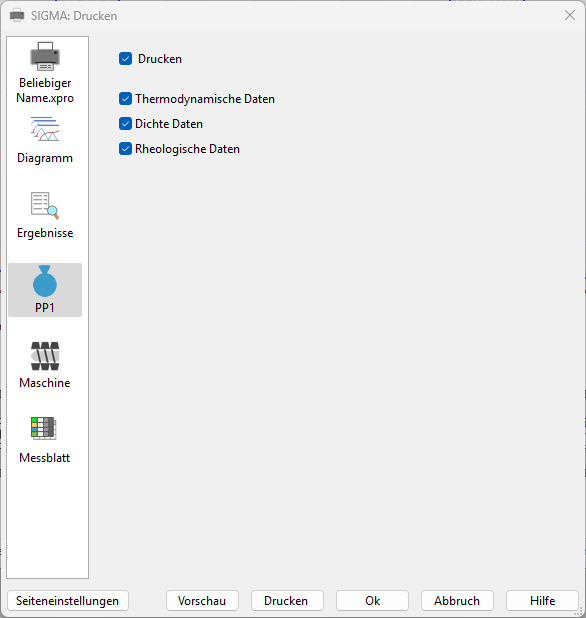This screenshot has height=618, width=586.
Task: Click the Vorschau preview button
Action: 202,601
